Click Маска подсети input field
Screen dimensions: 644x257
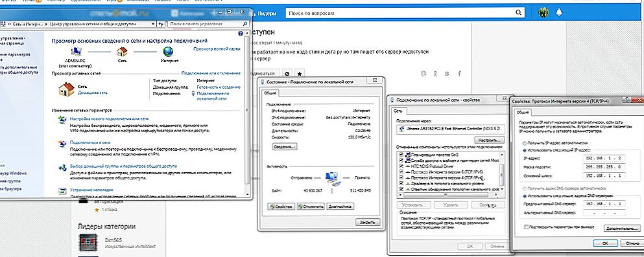pyautogui.click(x=604, y=167)
